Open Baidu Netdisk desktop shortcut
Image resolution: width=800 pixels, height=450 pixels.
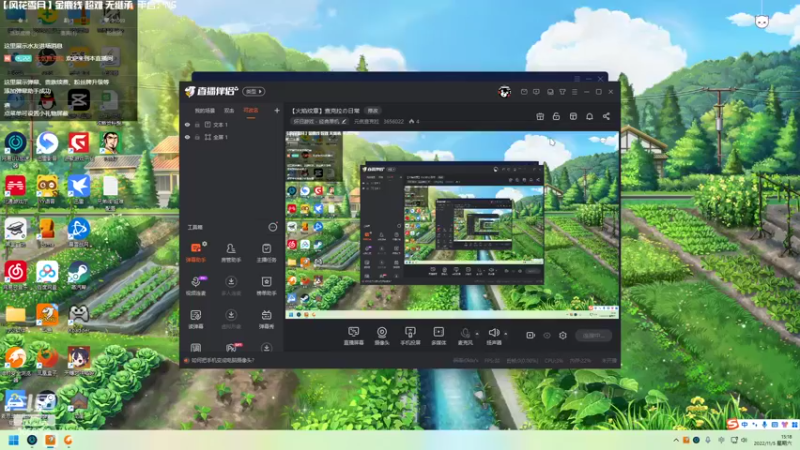[47, 276]
